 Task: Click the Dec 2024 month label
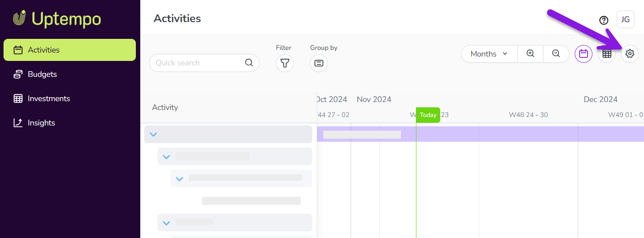coord(600,99)
